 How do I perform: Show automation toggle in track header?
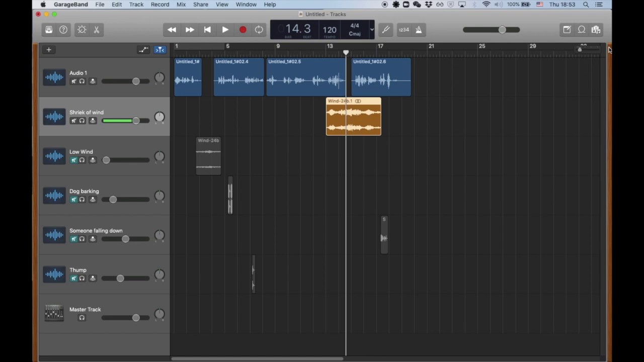tap(143, 50)
